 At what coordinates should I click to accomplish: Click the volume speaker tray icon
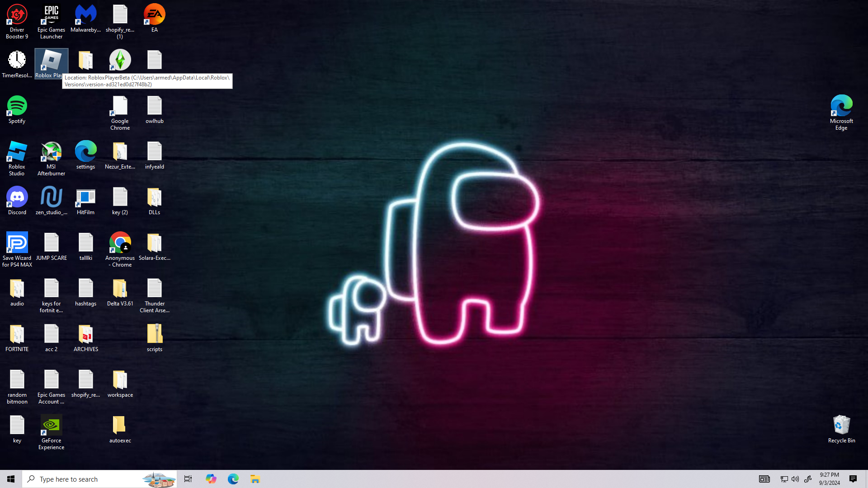pyautogui.click(x=795, y=479)
